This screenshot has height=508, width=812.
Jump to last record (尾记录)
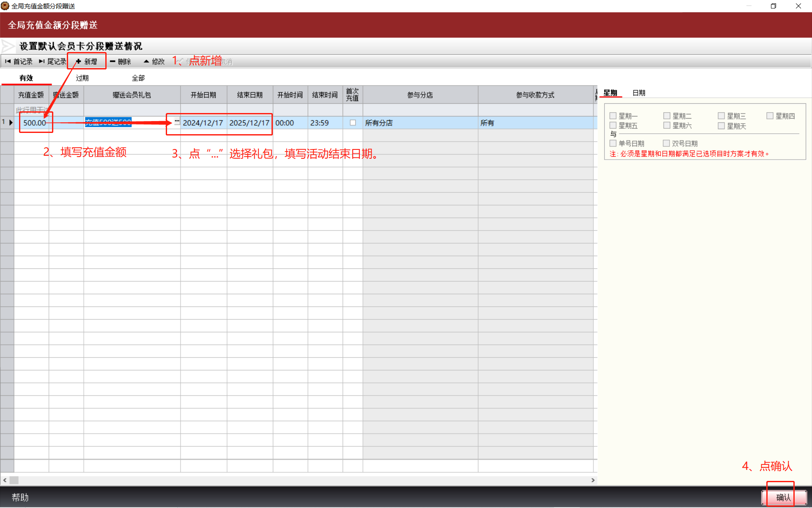(x=52, y=61)
